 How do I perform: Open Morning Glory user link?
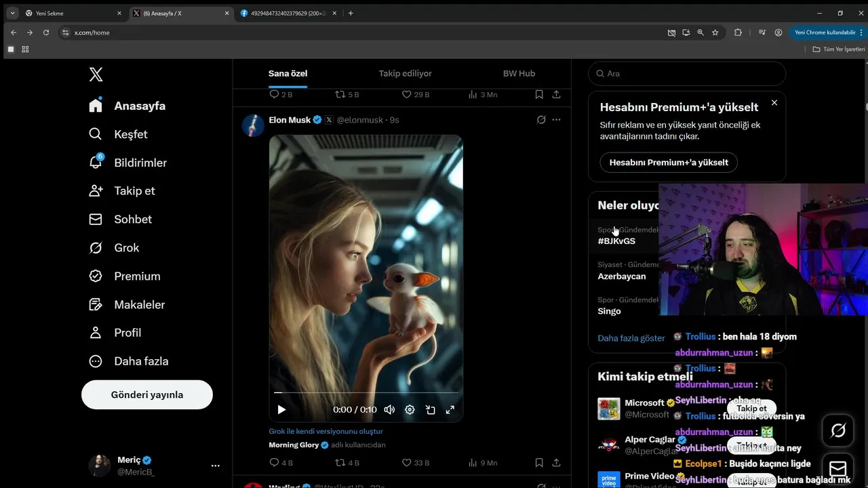coord(294,445)
